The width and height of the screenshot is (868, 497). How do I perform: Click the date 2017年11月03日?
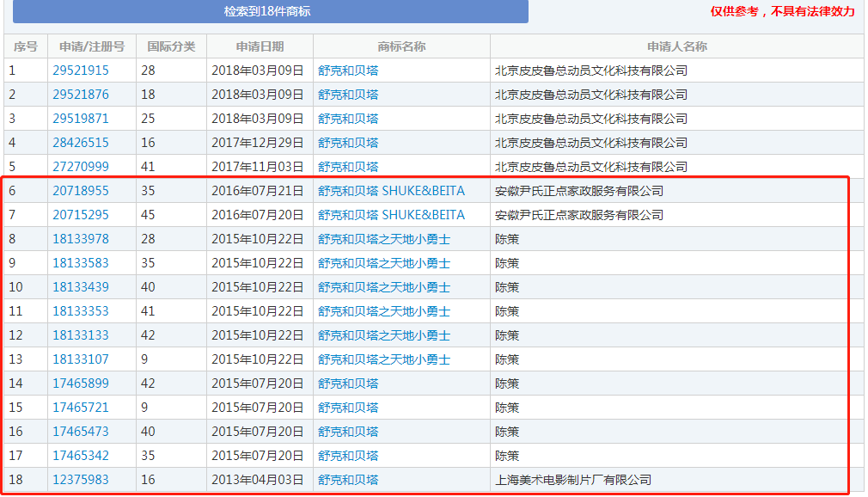(258, 167)
